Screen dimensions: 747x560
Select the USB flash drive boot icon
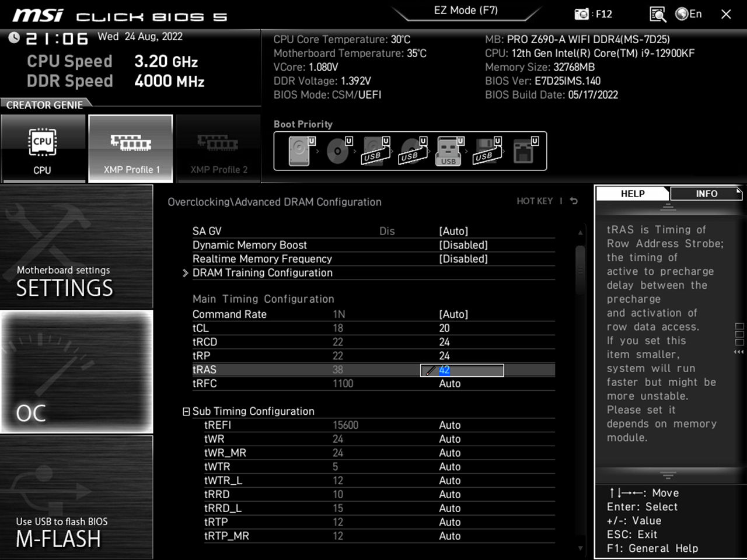[x=448, y=151]
